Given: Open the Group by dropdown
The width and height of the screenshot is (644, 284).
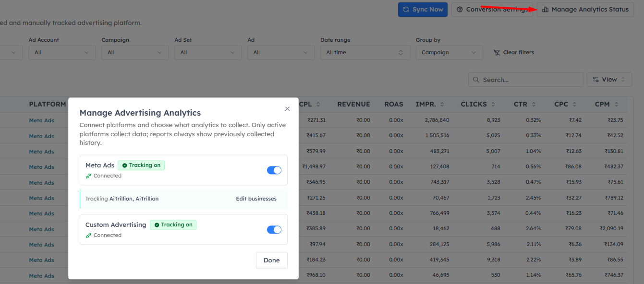Looking at the screenshot, I should click(449, 52).
